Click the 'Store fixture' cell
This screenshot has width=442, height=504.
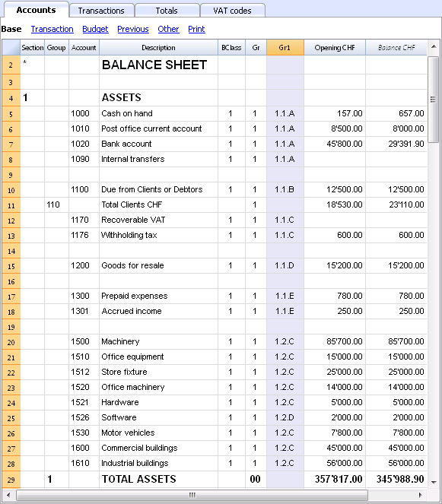point(158,372)
